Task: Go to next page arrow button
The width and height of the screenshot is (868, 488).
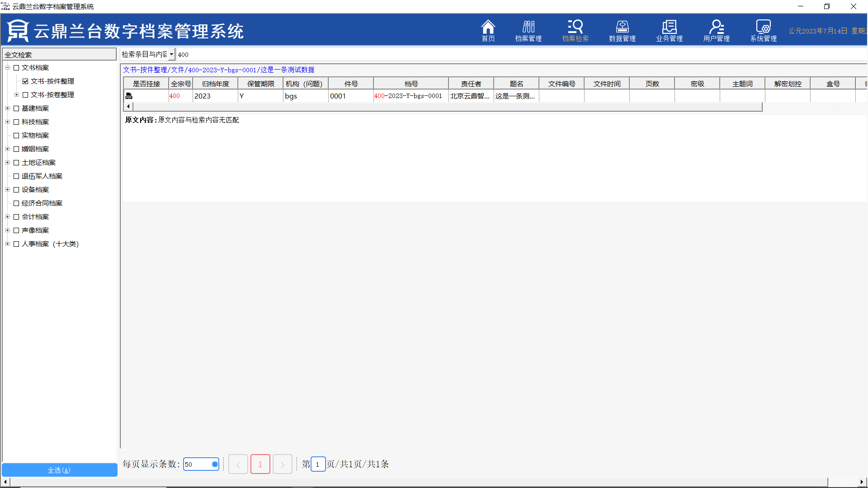Action: pyautogui.click(x=282, y=464)
